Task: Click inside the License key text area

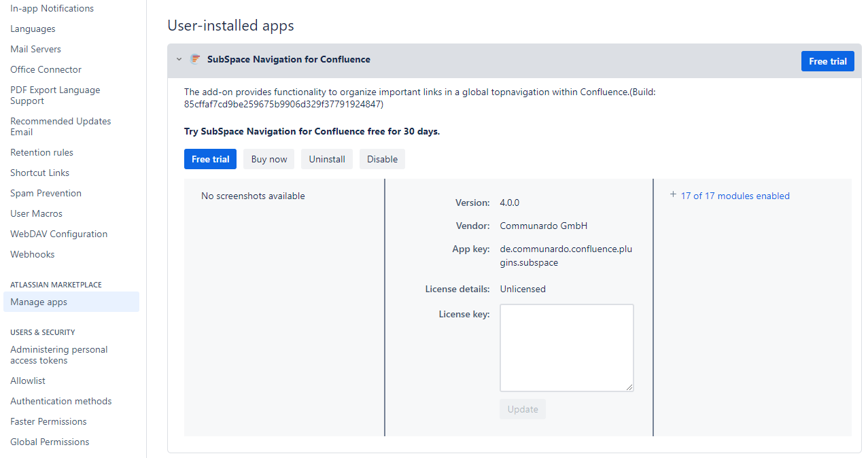Action: [566, 347]
